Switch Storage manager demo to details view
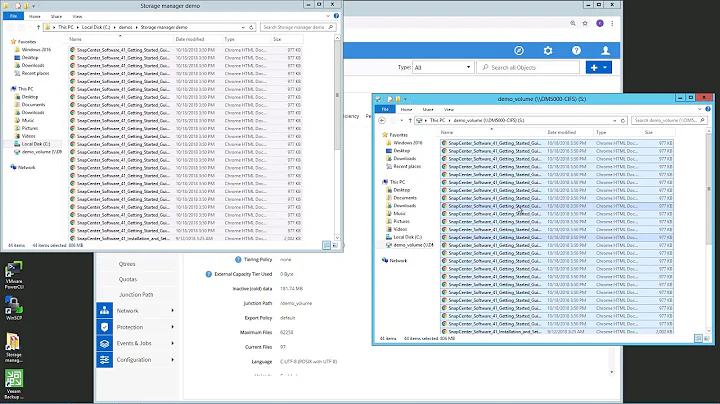This screenshot has height=404, width=720. [x=326, y=245]
